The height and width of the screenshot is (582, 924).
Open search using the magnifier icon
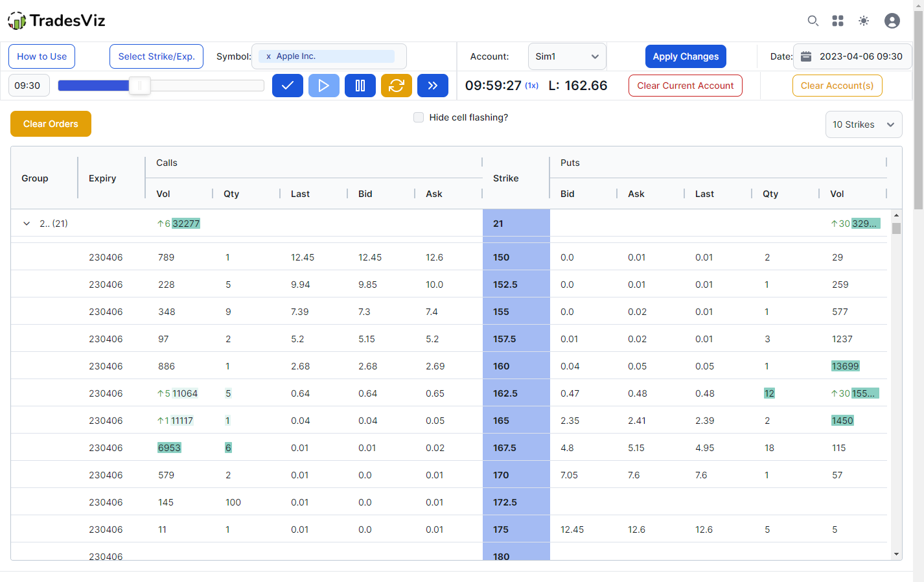click(813, 21)
